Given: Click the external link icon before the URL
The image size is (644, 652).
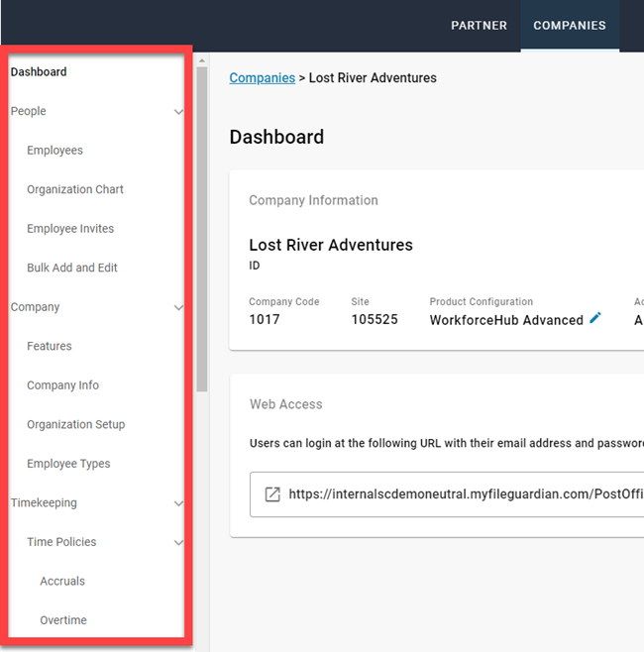Looking at the screenshot, I should 272,494.
